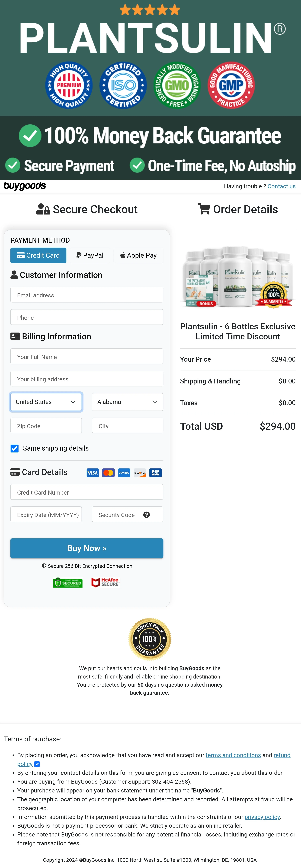Open the United States country dropdown
Screen dimensions: 301x868
(x=46, y=402)
